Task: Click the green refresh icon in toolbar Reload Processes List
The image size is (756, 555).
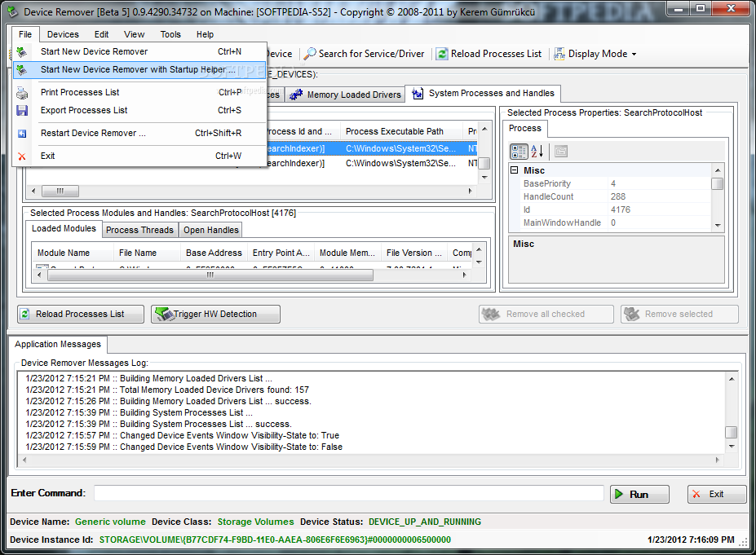Action: click(442, 54)
